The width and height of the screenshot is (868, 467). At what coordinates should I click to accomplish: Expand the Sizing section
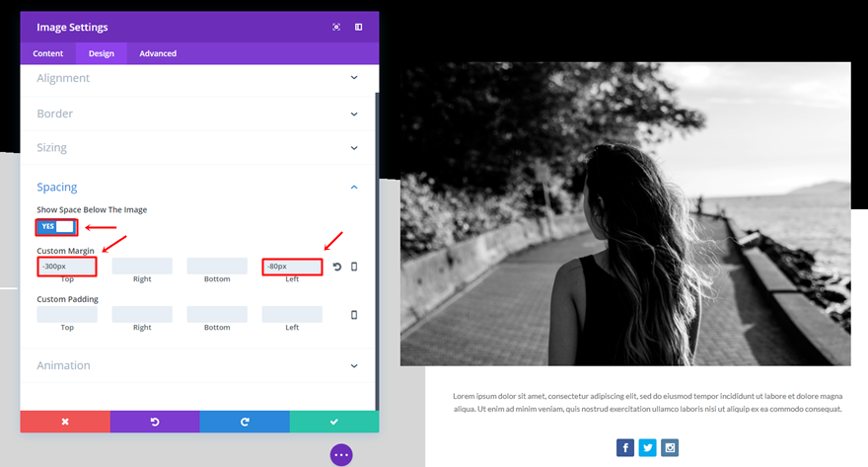(198, 148)
